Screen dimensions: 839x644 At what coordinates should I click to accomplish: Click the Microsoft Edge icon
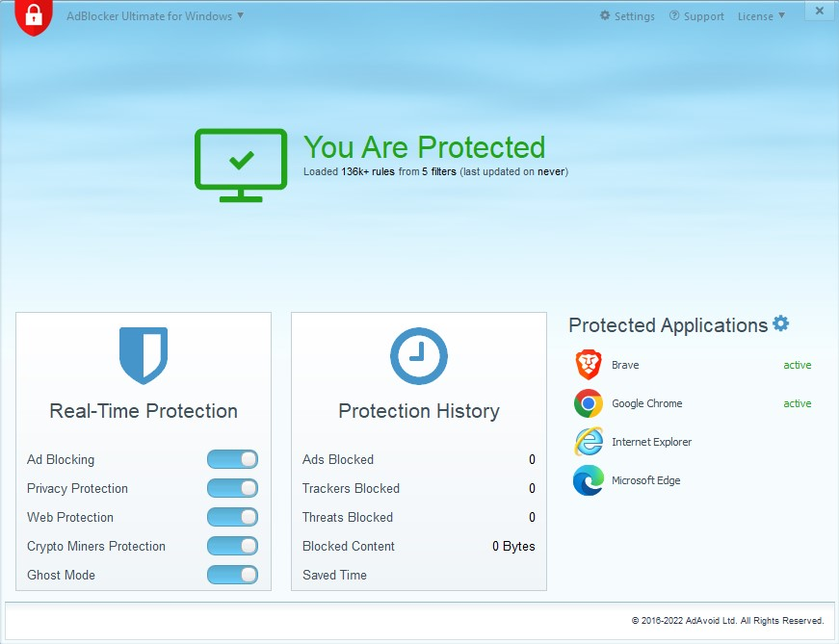click(x=589, y=480)
